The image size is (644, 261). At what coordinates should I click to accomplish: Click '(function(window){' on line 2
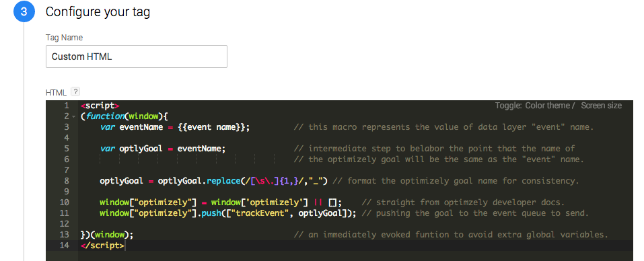pos(124,116)
